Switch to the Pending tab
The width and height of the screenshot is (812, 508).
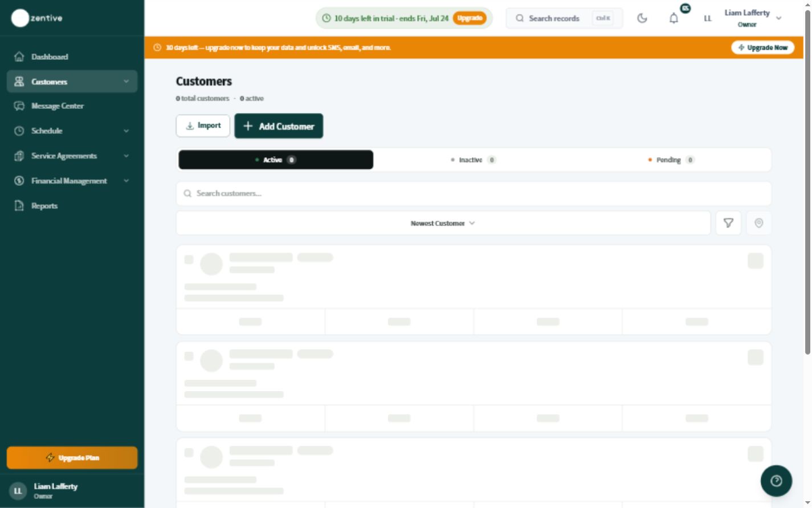pos(671,160)
